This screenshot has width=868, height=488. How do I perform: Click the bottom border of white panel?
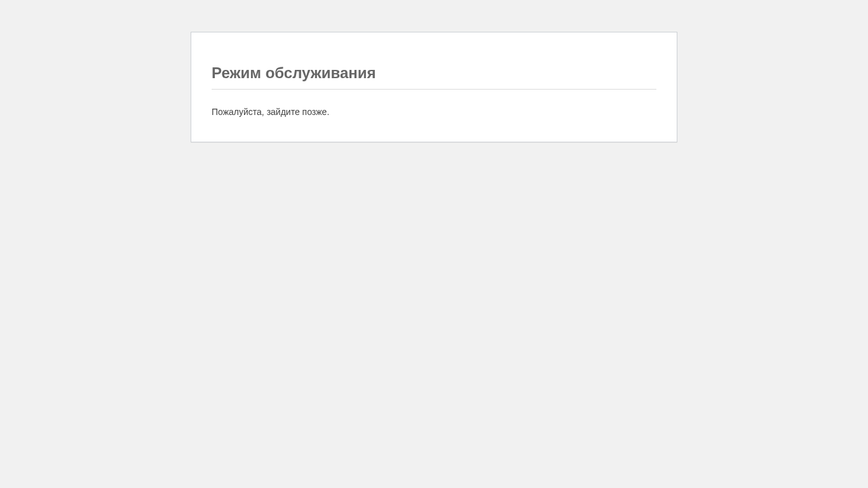[434, 142]
